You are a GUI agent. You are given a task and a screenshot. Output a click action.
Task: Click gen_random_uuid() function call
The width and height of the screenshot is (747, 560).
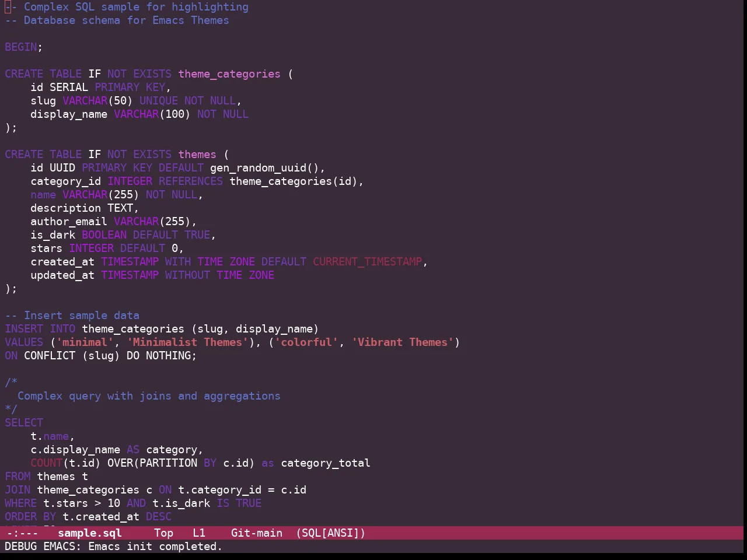265,167
